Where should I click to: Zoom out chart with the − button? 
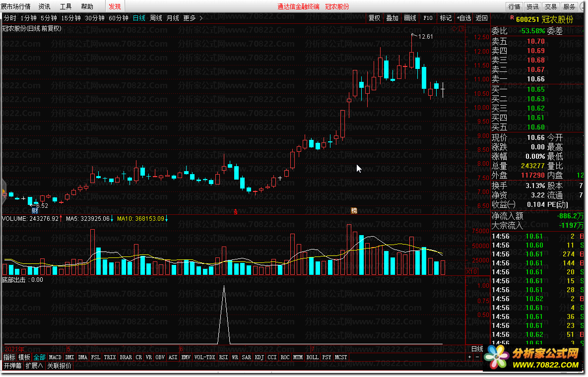(477, 357)
